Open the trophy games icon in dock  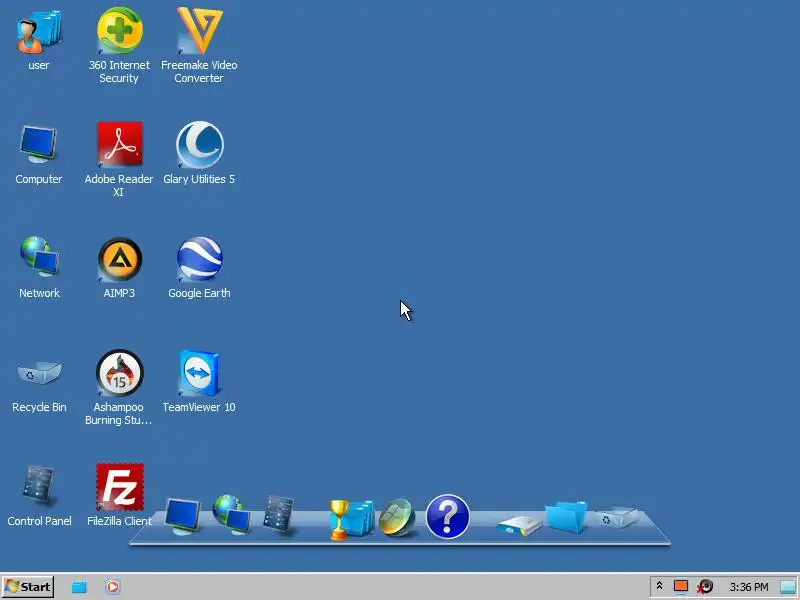pyautogui.click(x=351, y=519)
